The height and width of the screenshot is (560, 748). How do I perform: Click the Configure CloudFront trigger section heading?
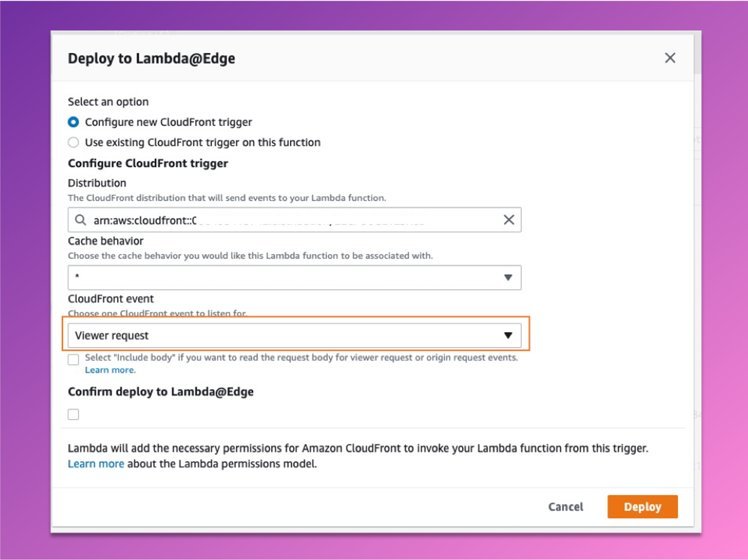click(148, 163)
